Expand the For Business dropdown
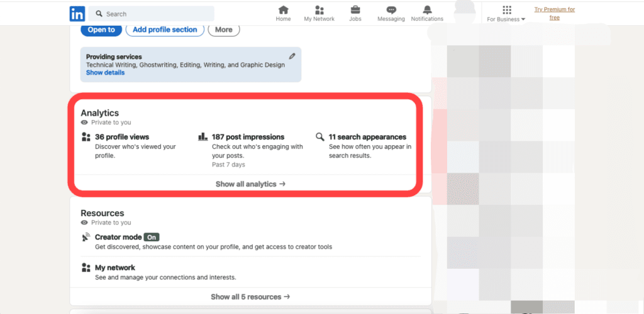Image resolution: width=644 pixels, height=314 pixels. coord(506,19)
